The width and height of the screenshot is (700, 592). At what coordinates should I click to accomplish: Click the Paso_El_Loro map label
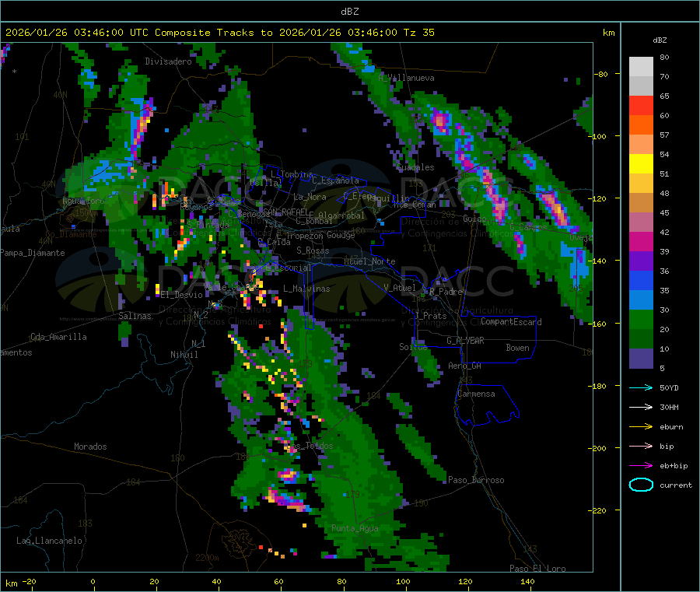coord(537,569)
